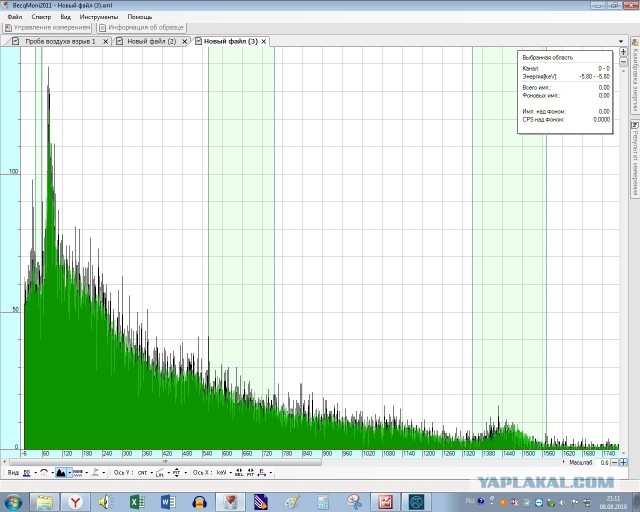
Task: Expand dropdown beside peak marker icon
Action: click(104, 473)
